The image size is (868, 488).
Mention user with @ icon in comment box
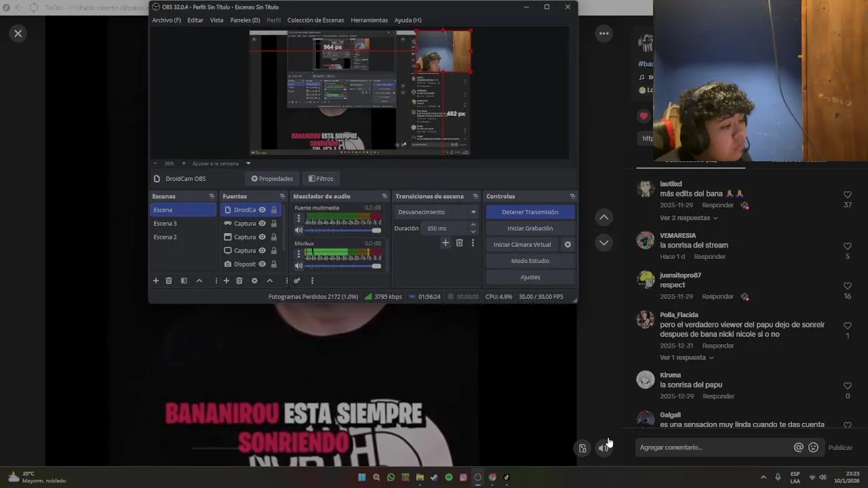point(798,447)
